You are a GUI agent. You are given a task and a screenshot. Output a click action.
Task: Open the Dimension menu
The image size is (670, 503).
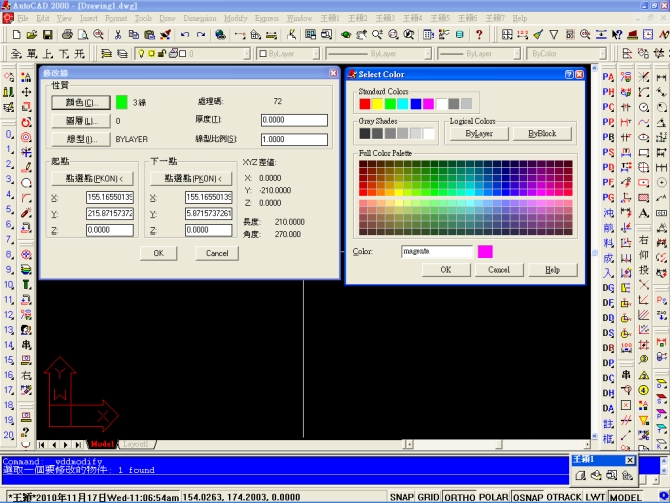[200, 18]
